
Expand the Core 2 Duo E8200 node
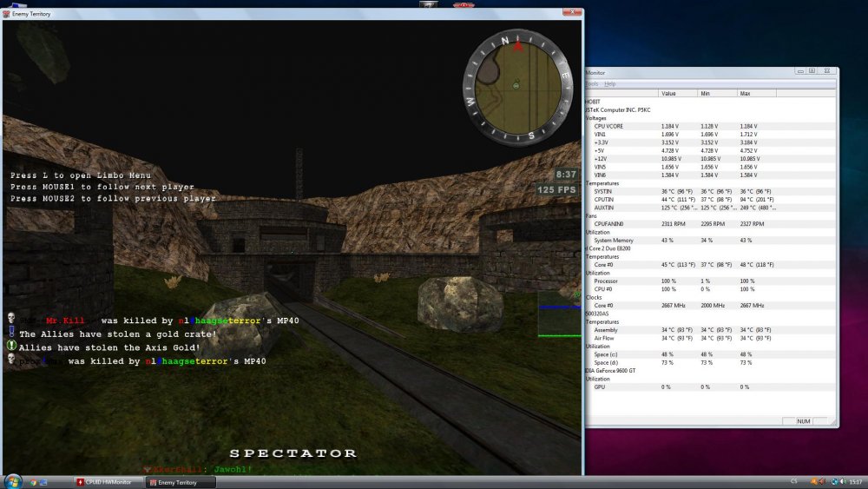pyautogui.click(x=609, y=248)
